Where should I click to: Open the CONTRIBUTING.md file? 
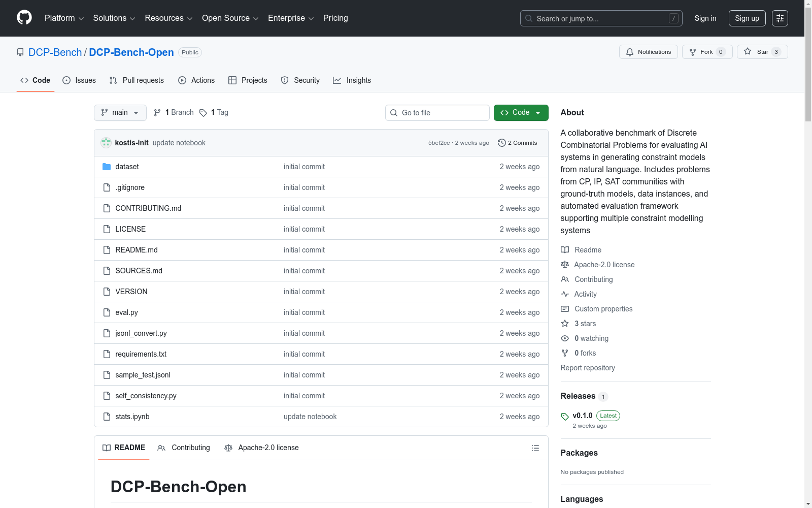coord(148,208)
